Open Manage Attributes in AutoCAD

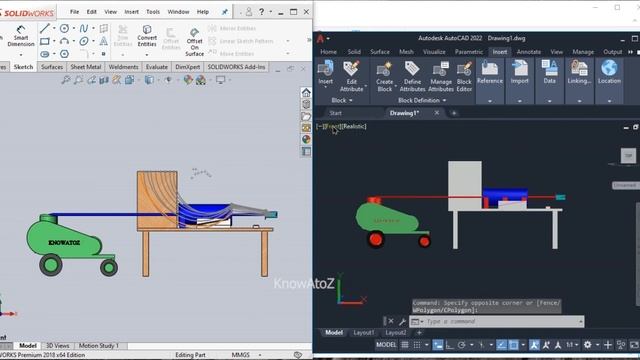click(x=441, y=77)
